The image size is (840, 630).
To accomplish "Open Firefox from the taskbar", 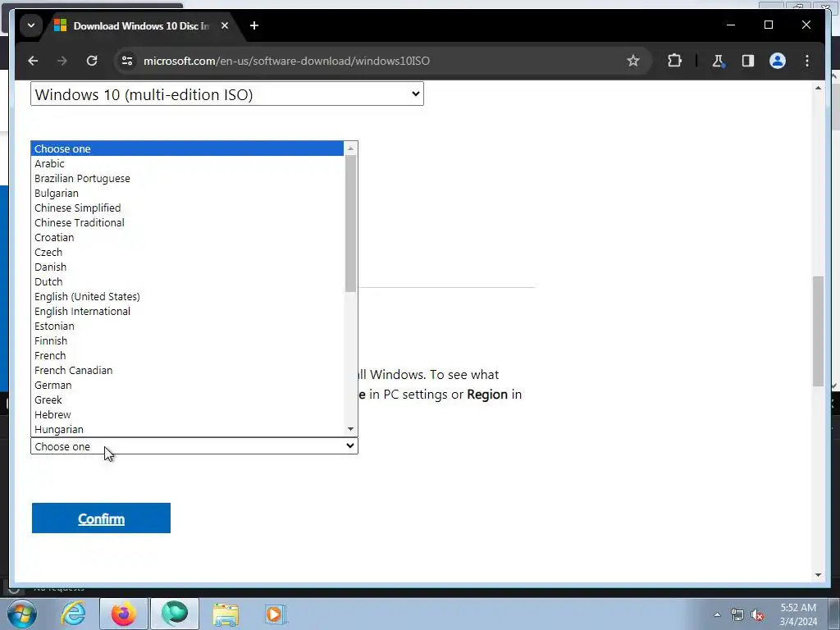I will tap(123, 614).
